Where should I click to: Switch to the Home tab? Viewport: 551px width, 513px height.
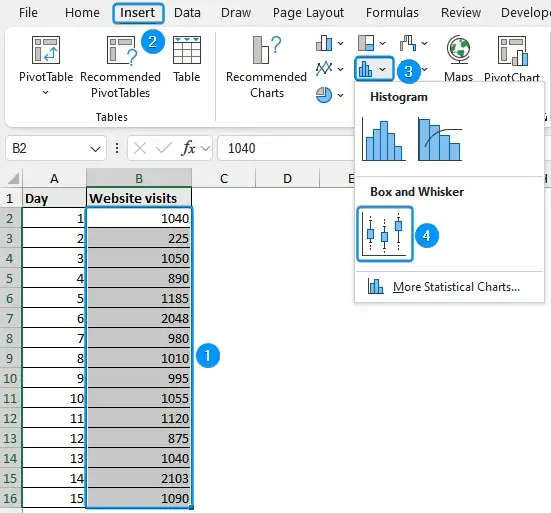click(x=82, y=13)
